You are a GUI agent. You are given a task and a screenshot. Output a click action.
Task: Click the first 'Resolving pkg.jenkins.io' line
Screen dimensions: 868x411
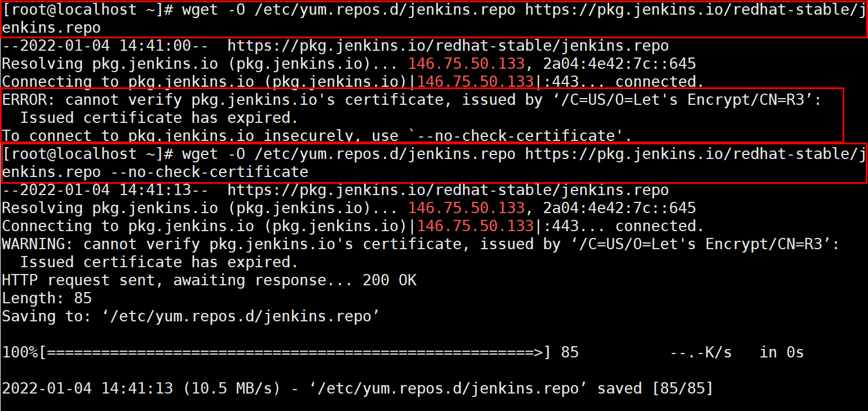coord(349,64)
